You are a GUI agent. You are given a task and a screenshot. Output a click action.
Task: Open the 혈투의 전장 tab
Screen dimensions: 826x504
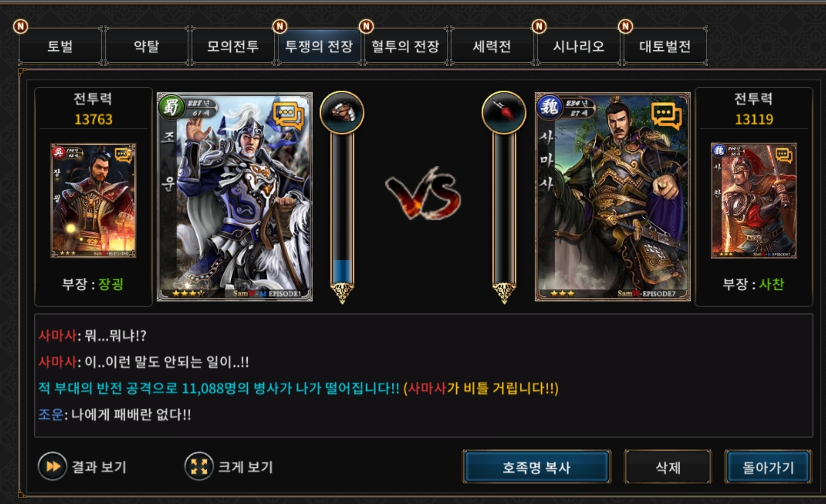coord(405,46)
